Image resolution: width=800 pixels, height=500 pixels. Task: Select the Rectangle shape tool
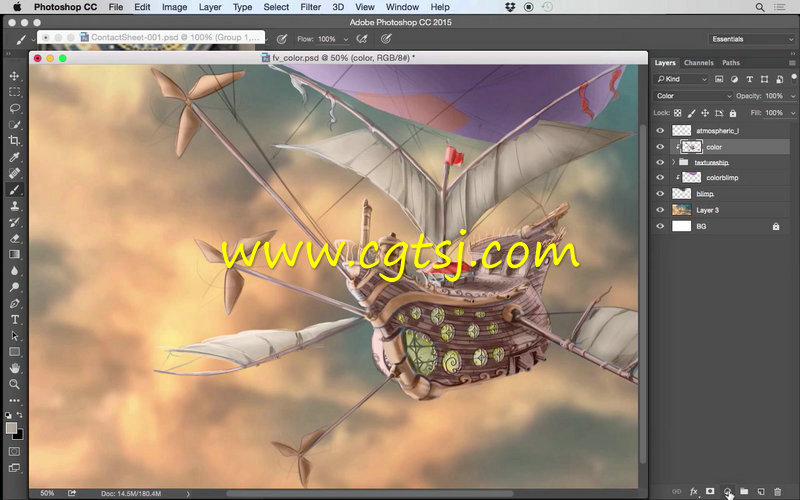(14, 352)
